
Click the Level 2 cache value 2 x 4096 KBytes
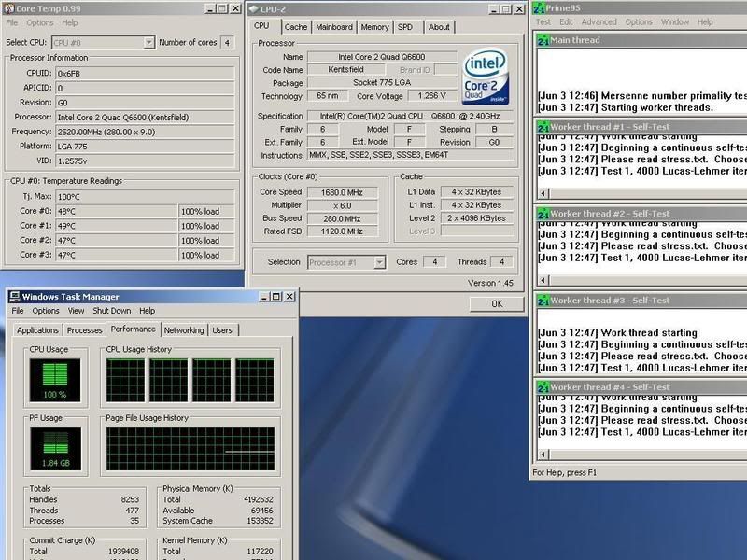click(x=477, y=218)
